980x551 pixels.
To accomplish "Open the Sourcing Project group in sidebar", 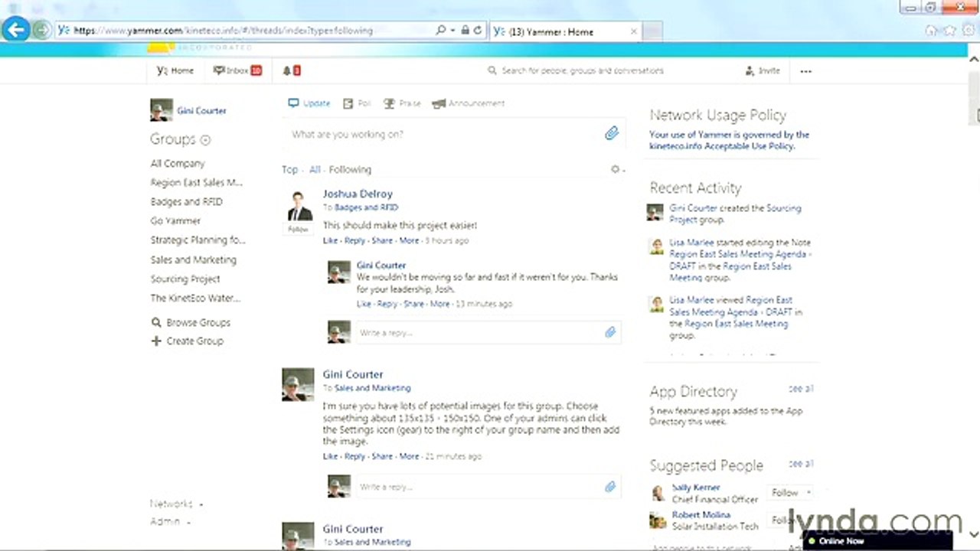I will pos(185,279).
